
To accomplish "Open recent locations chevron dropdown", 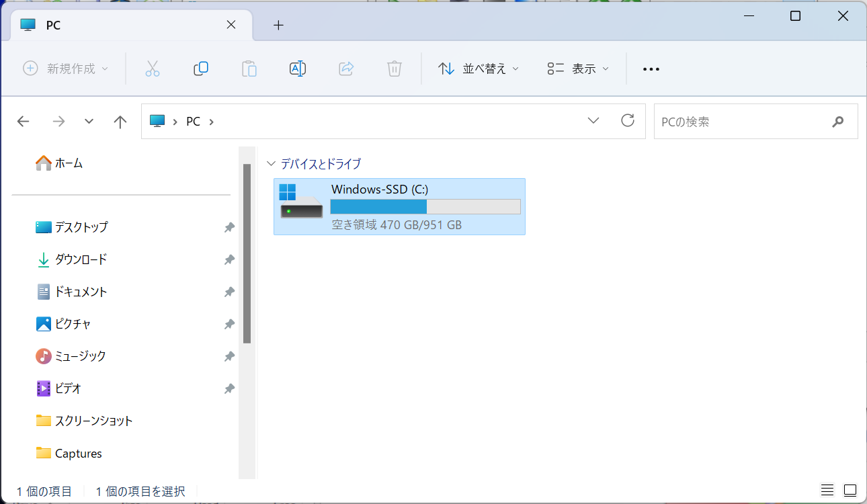I will (89, 122).
